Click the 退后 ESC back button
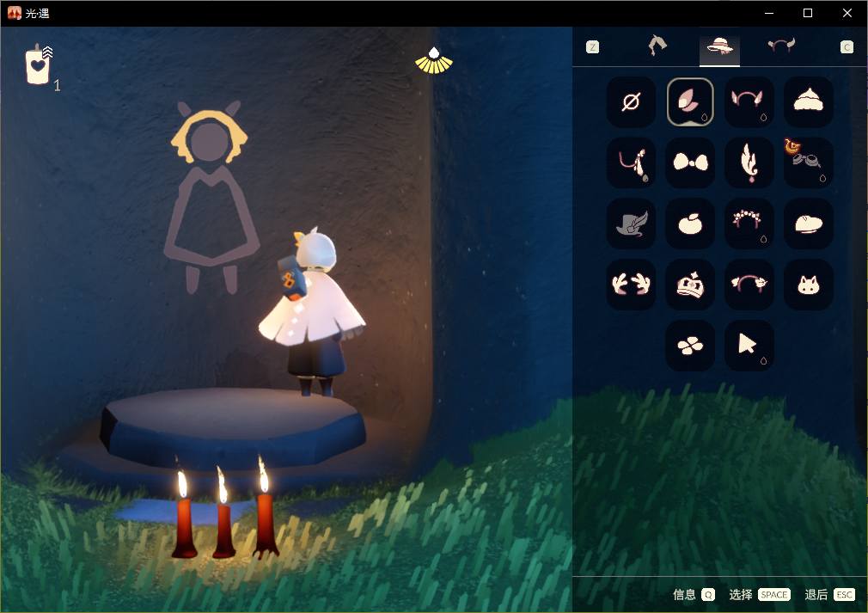The image size is (868, 613). point(830,595)
